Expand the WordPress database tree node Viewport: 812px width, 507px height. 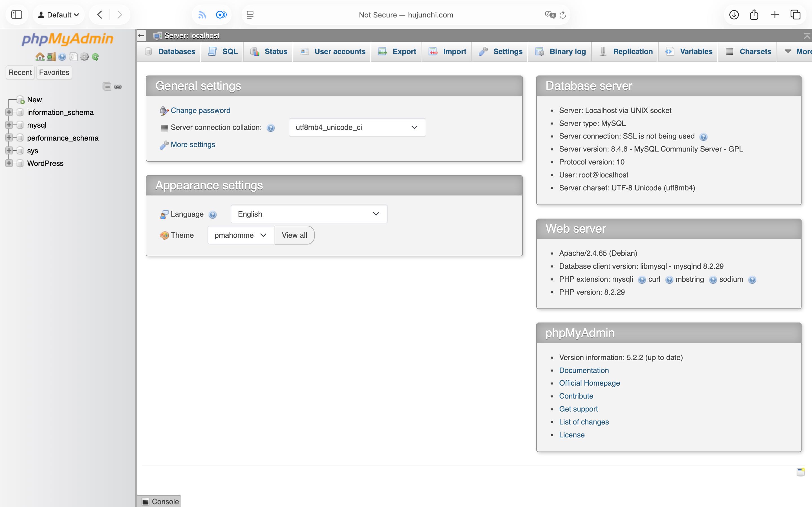point(9,163)
